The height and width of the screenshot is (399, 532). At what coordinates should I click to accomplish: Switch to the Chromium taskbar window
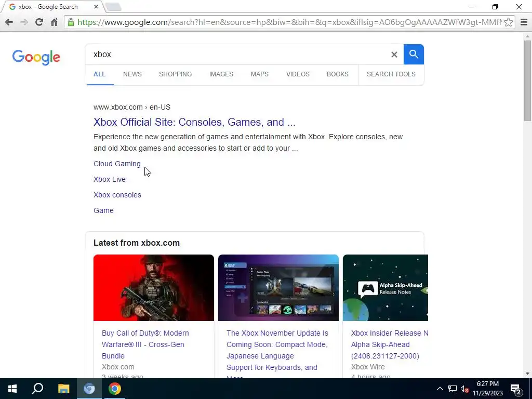point(89,389)
